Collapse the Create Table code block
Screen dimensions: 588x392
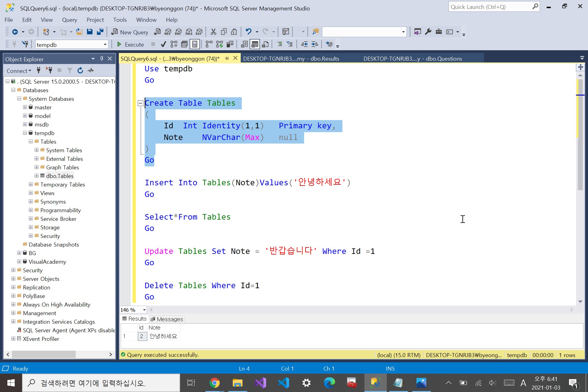(x=140, y=103)
